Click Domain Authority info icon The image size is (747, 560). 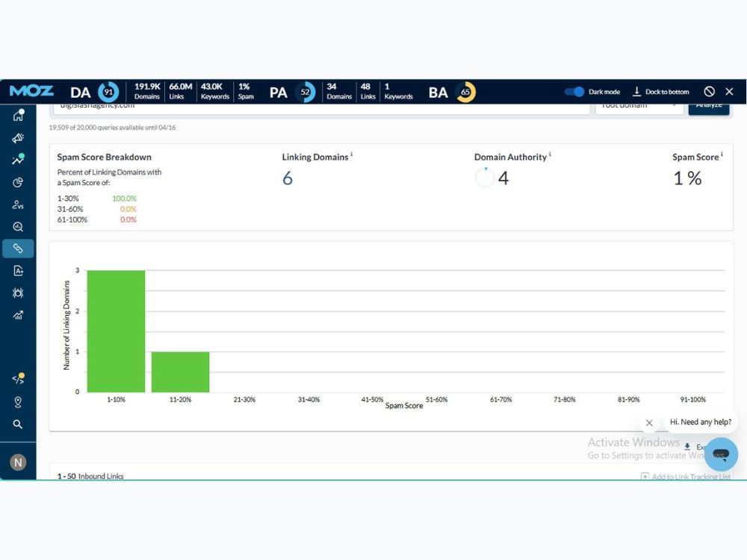(550, 154)
